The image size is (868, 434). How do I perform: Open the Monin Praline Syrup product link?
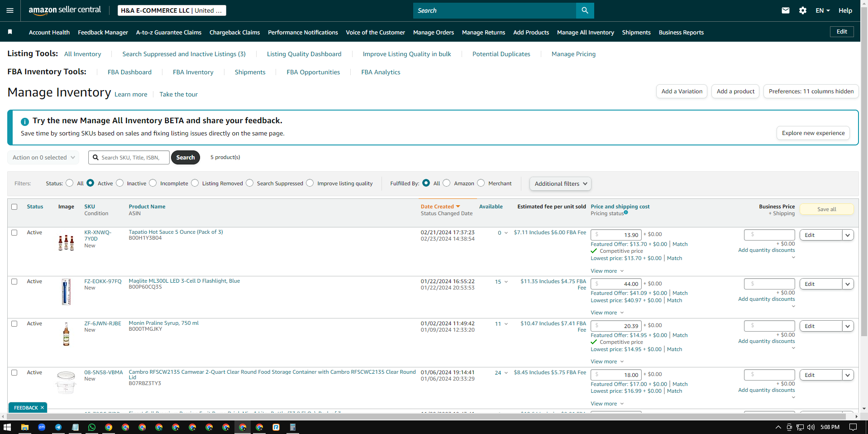tap(164, 323)
